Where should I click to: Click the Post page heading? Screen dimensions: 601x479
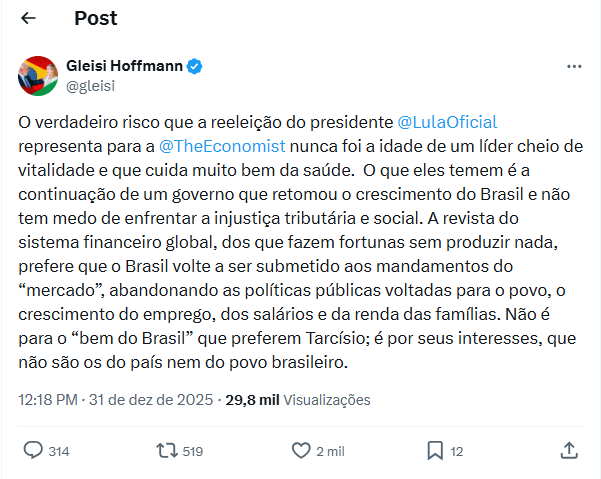tap(95, 18)
